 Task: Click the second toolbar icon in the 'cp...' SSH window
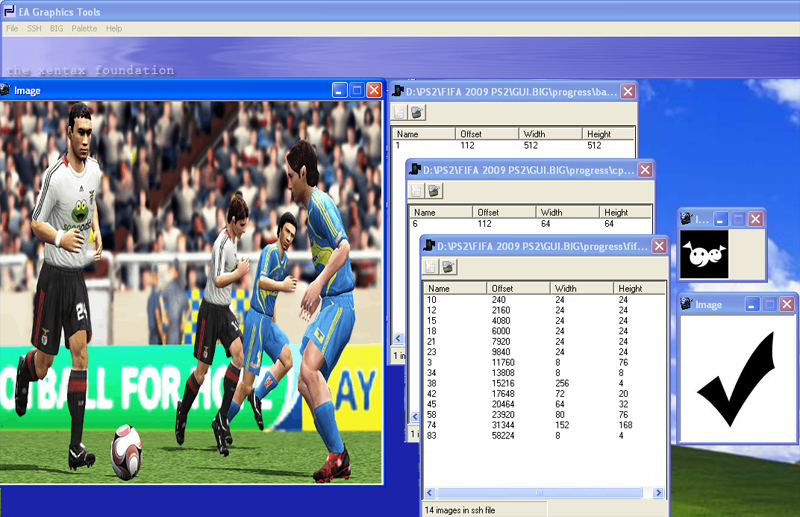[434, 191]
